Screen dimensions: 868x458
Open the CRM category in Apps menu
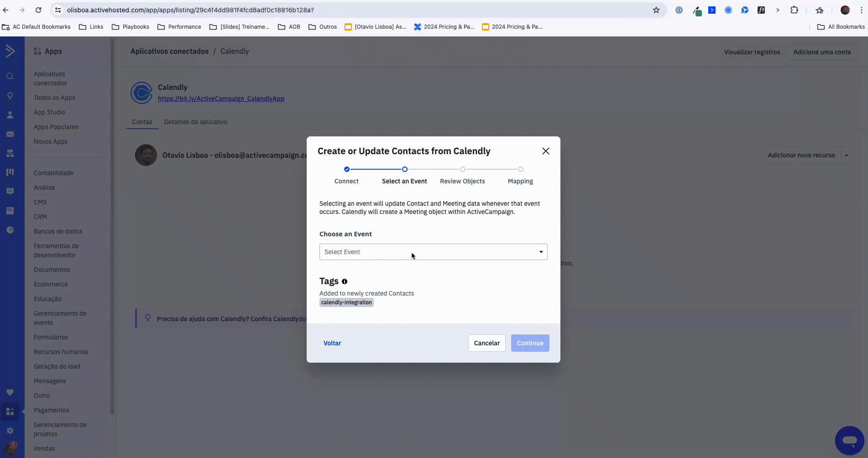tap(40, 217)
